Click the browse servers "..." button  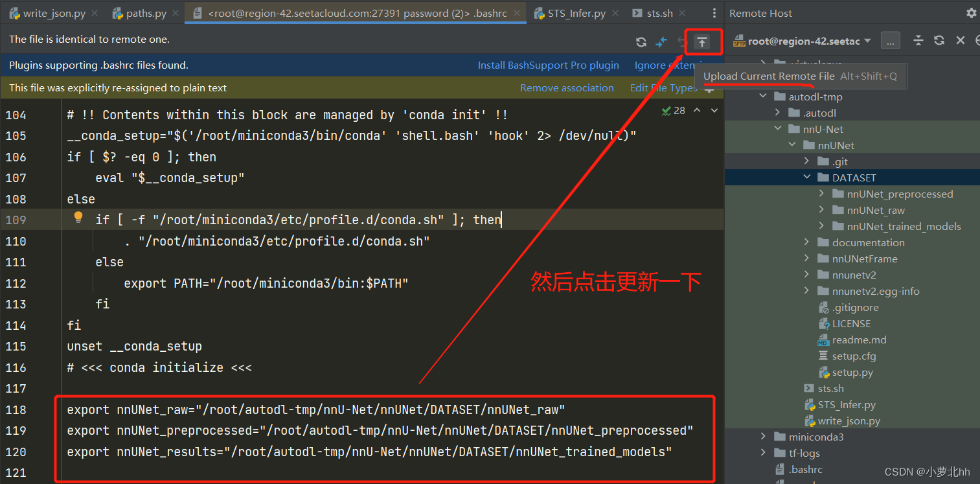point(890,41)
